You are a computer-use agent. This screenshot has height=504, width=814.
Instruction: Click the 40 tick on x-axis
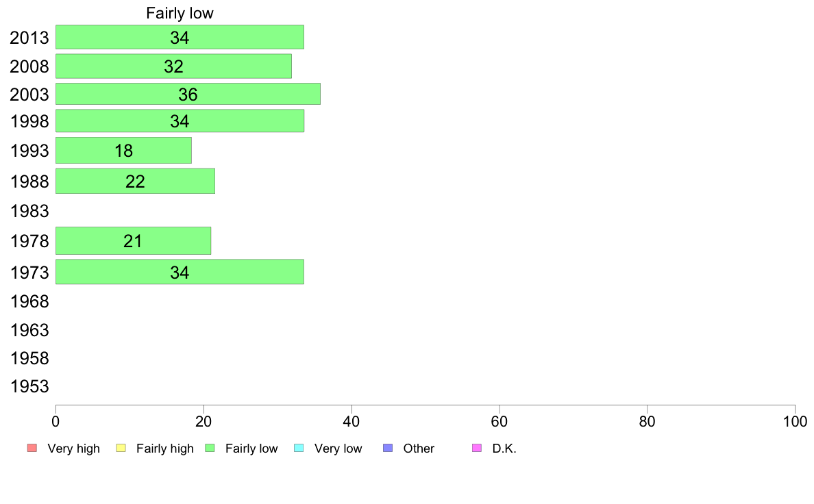pos(351,421)
